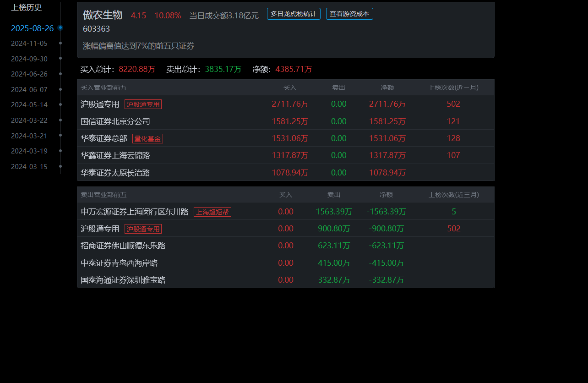Select the 2024-03-19 history date
Viewport: 588px width, 383px height.
(x=29, y=151)
